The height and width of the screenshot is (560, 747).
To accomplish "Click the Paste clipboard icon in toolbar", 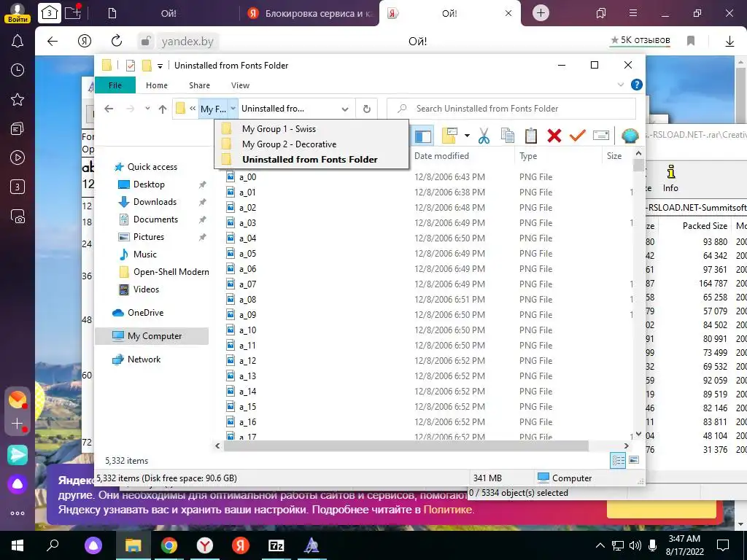I will [x=531, y=136].
